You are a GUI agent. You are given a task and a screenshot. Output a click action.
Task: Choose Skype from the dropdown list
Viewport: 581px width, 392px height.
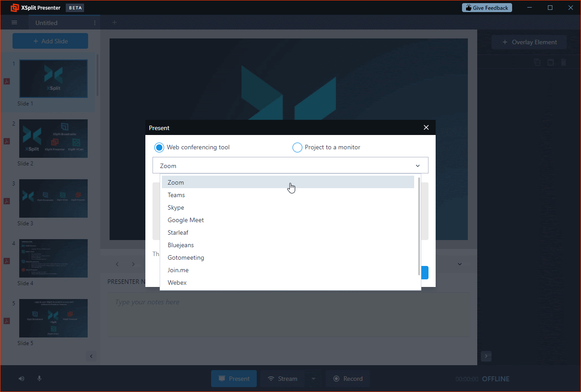pyautogui.click(x=288, y=207)
